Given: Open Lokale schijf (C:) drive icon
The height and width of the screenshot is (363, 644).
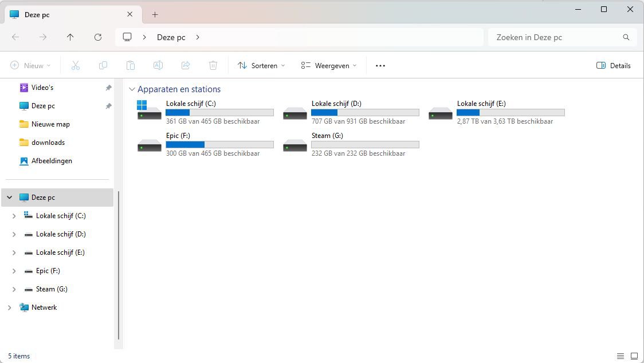Looking at the screenshot, I should coord(149,111).
